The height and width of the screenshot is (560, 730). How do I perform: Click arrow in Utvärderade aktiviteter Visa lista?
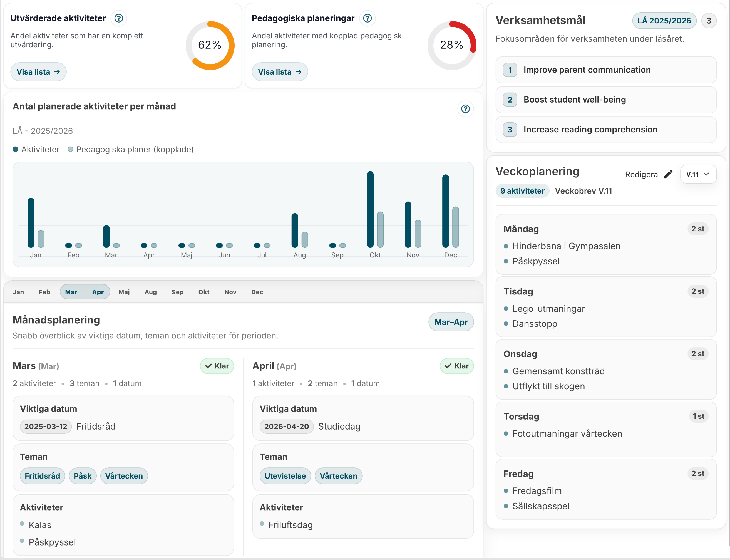tap(57, 72)
